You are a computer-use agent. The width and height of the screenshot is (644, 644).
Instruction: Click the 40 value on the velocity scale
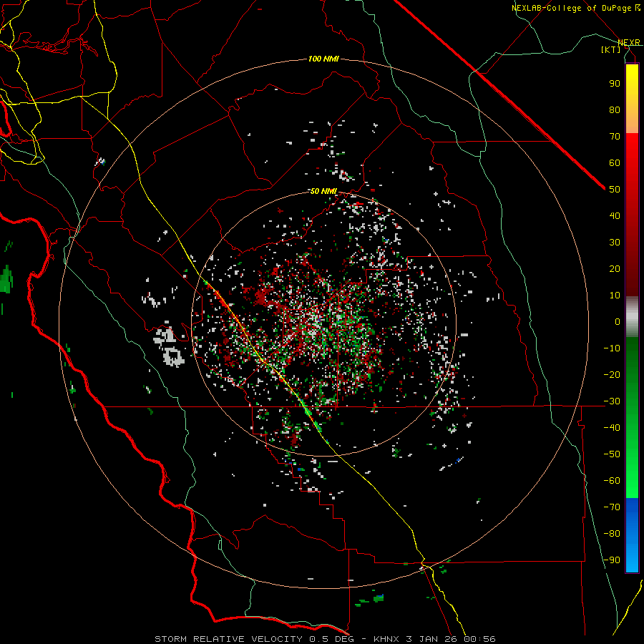(615, 216)
